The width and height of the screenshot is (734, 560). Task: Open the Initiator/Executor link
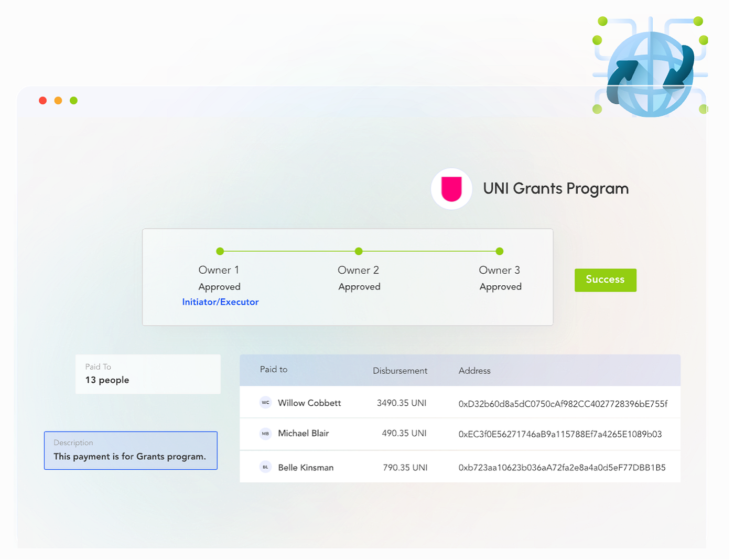[x=220, y=302]
